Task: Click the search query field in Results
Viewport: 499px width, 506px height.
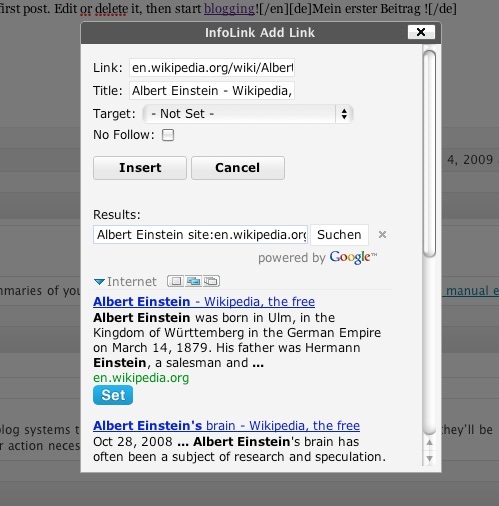Action: [x=201, y=235]
